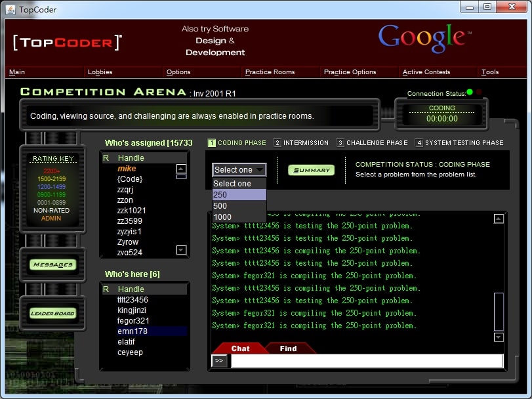Click down arrow in chat log scrollbar
The height and width of the screenshot is (399, 532).
pyautogui.click(x=499, y=337)
